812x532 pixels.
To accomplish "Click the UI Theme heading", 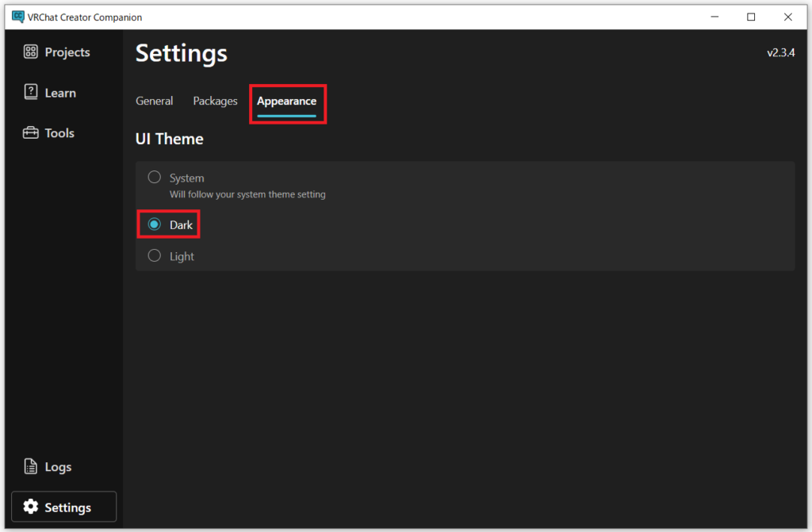I will [170, 139].
